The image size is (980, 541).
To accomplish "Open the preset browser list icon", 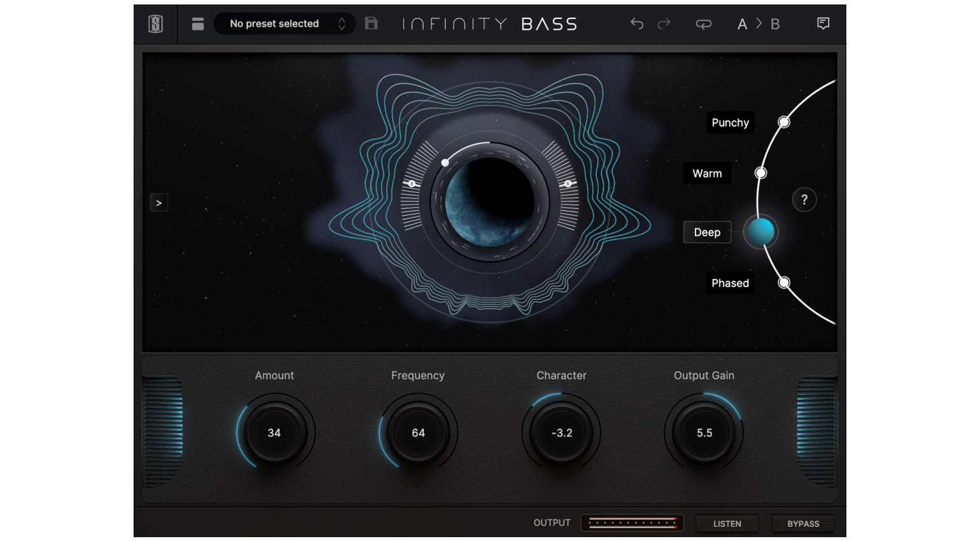I will (x=198, y=24).
